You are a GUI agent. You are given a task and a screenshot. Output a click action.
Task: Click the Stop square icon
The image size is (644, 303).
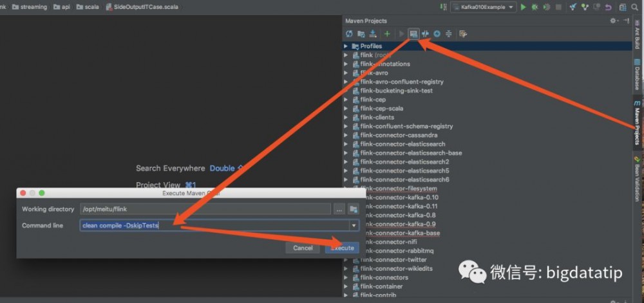point(558,7)
